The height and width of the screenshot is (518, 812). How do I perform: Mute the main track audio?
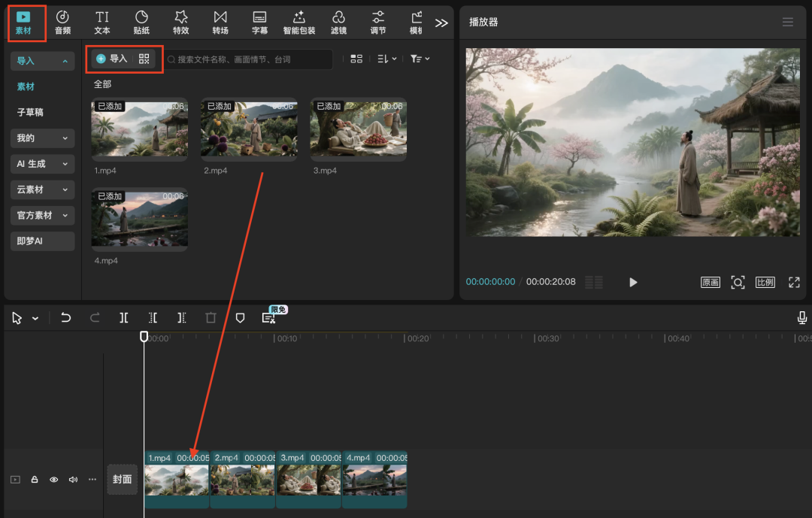tap(73, 480)
